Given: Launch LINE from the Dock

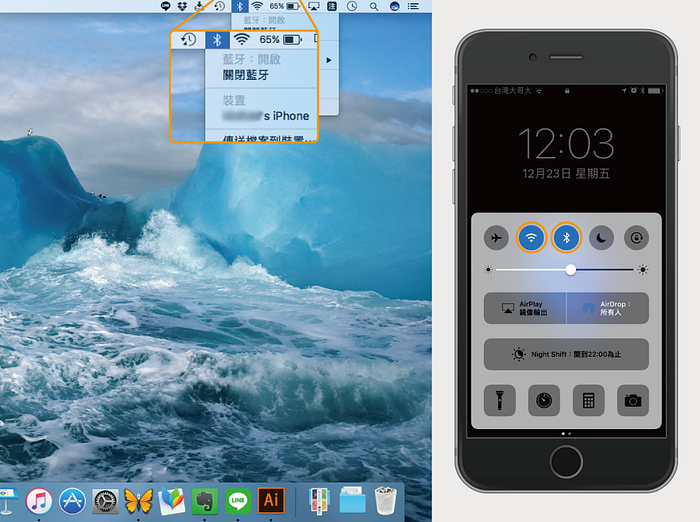Looking at the screenshot, I should pos(238,501).
